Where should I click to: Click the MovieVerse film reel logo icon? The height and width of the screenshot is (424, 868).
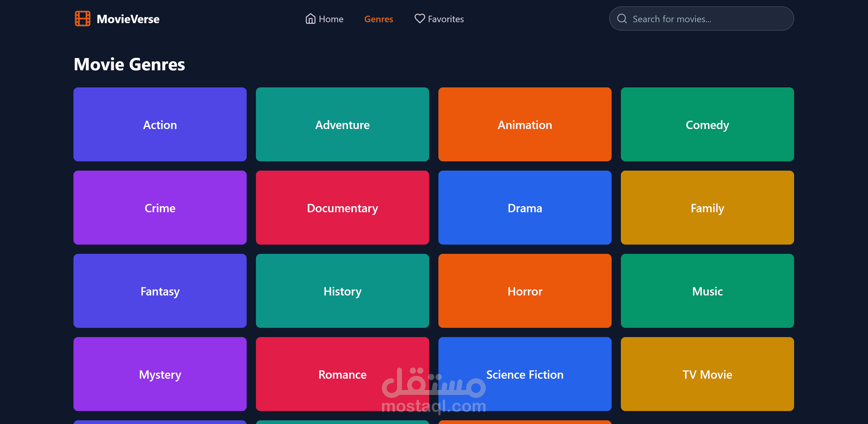pyautogui.click(x=82, y=18)
